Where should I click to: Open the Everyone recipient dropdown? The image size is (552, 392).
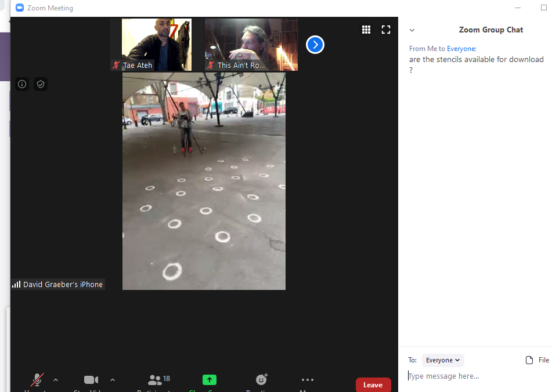tap(443, 360)
